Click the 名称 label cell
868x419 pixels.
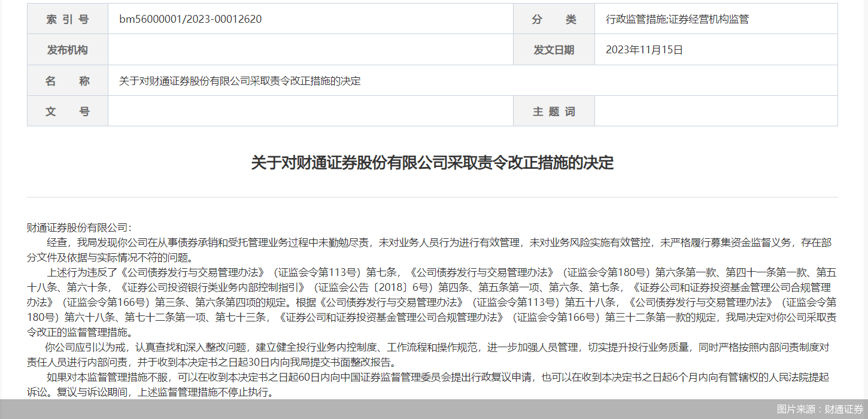click(68, 81)
